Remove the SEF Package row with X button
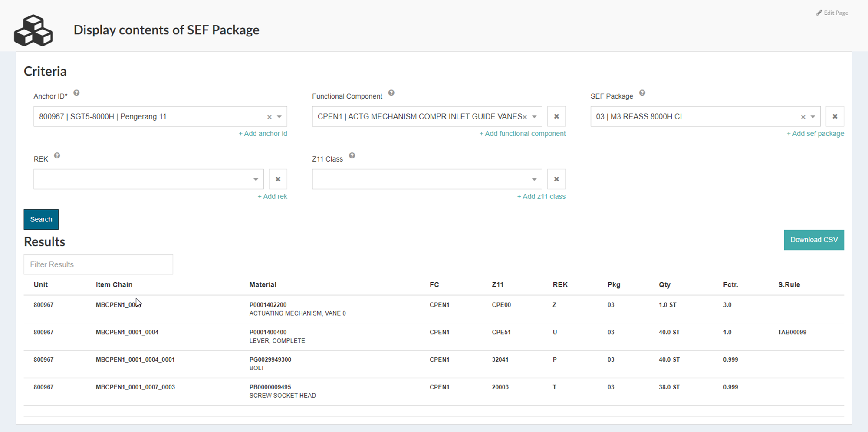This screenshot has height=432, width=868. (x=835, y=116)
